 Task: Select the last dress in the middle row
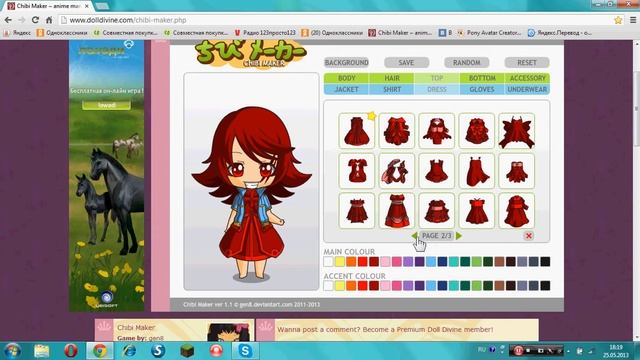[516, 171]
